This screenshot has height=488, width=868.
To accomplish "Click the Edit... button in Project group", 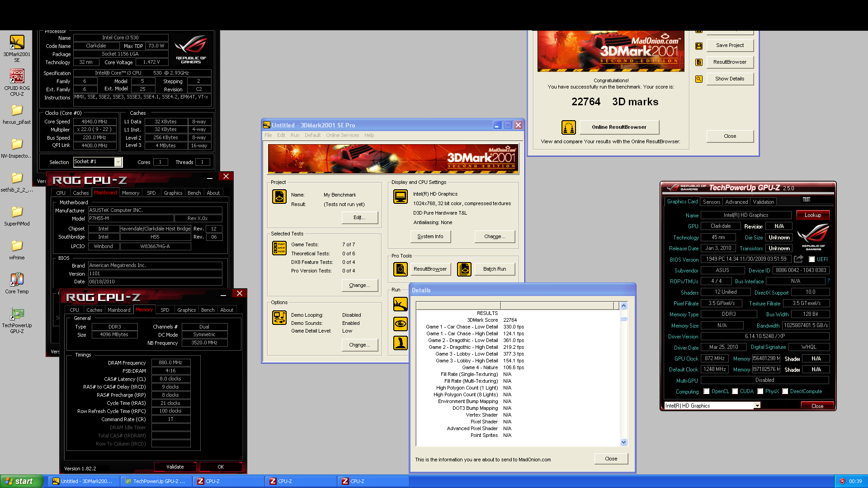I will tap(359, 217).
